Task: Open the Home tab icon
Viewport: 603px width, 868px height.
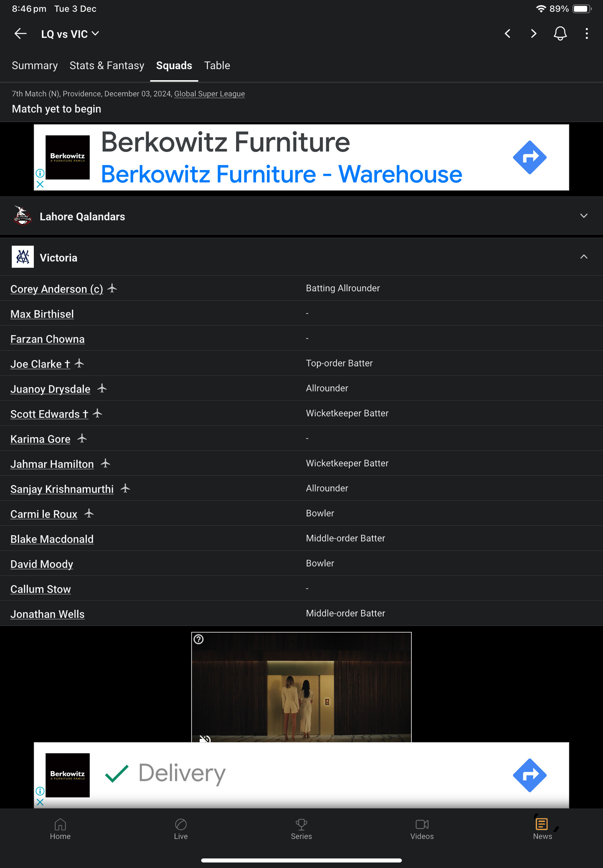Action: point(60,824)
